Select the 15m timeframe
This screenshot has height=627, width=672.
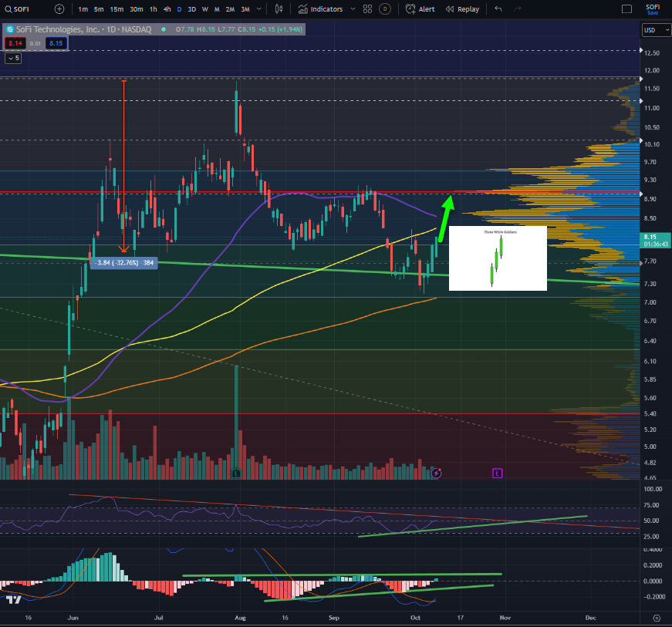point(117,9)
